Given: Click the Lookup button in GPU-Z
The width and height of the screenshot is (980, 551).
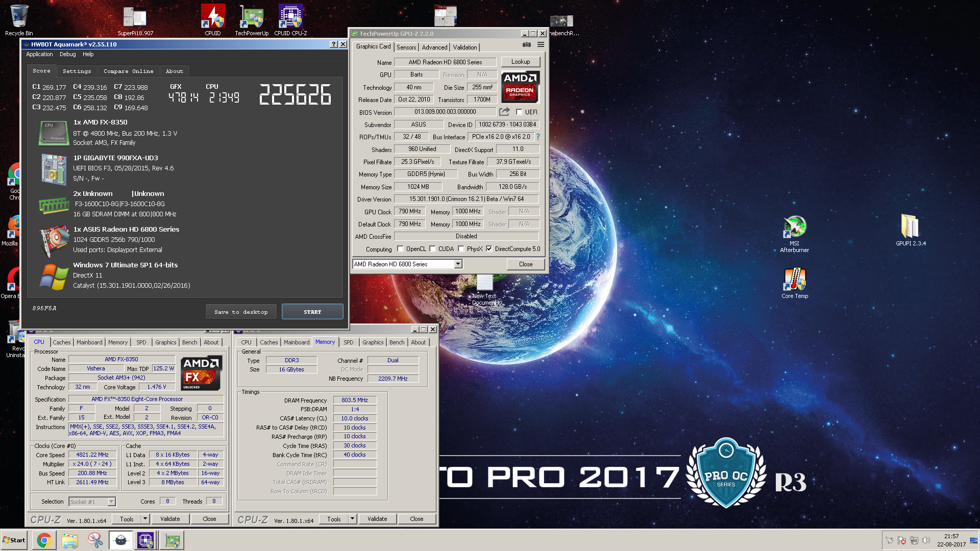Looking at the screenshot, I should click(521, 62).
